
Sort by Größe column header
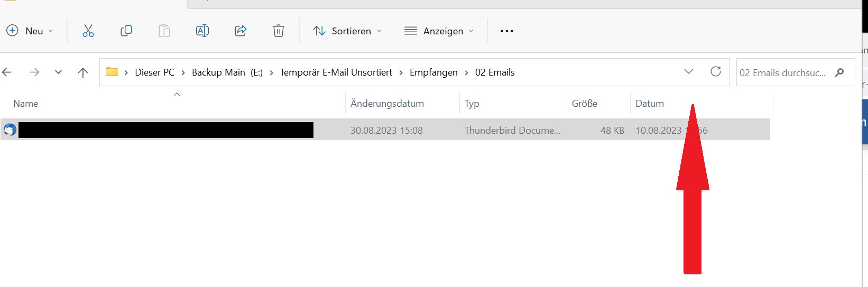[x=585, y=104]
